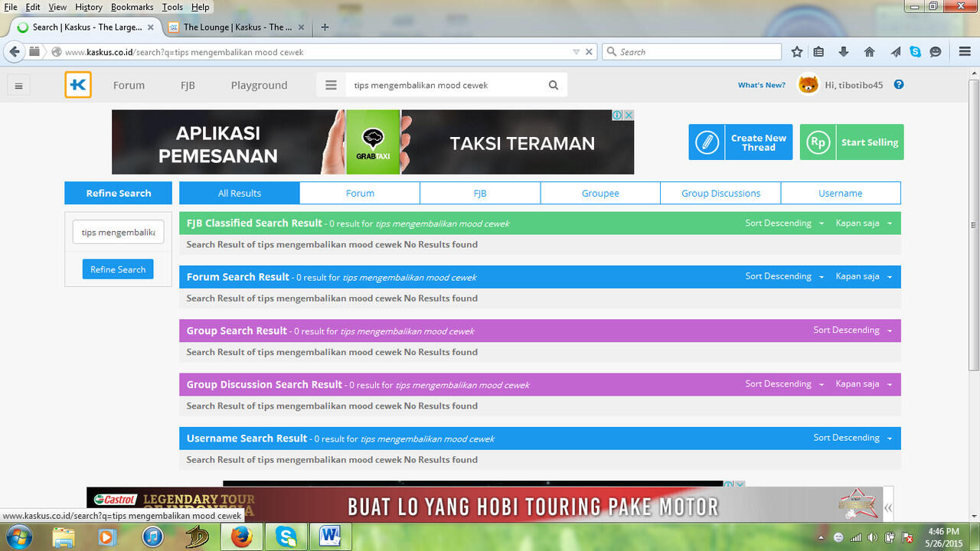Screen dimensions: 980x551
Task: Select the All Results tab
Action: (240, 193)
